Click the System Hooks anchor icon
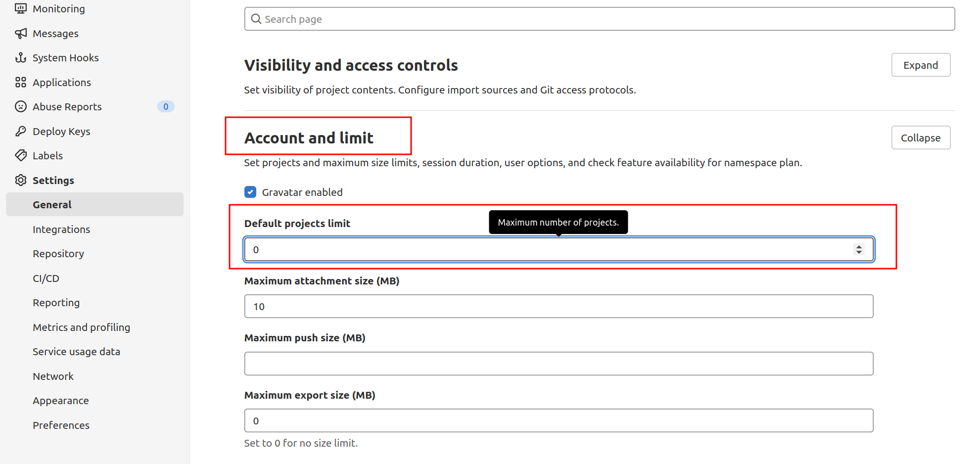Image resolution: width=980 pixels, height=464 pixels. (x=20, y=58)
